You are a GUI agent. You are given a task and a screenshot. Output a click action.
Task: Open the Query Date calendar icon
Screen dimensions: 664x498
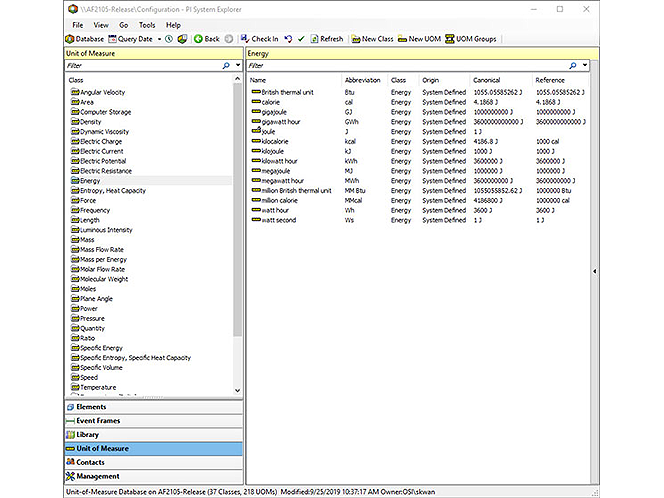tap(112, 39)
